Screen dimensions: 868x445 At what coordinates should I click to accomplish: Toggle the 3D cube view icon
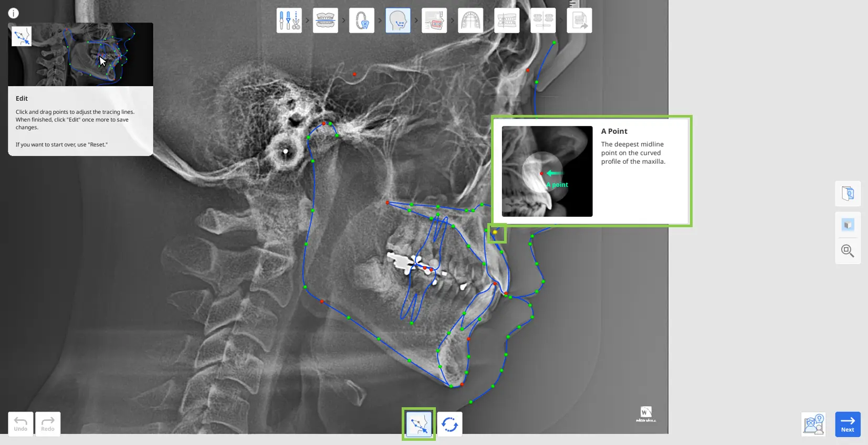coord(848,225)
